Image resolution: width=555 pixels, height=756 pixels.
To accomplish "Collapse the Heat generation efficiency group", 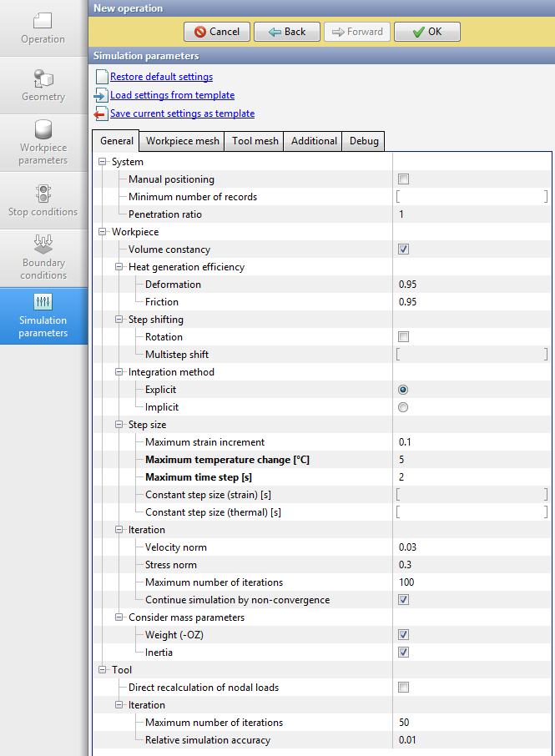I will [119, 267].
